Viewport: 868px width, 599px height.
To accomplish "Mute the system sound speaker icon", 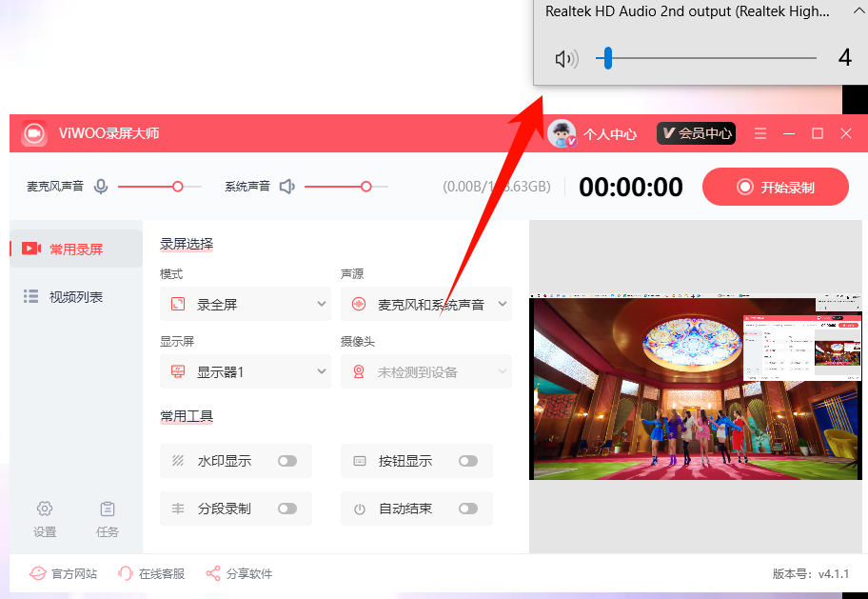I will (x=286, y=187).
